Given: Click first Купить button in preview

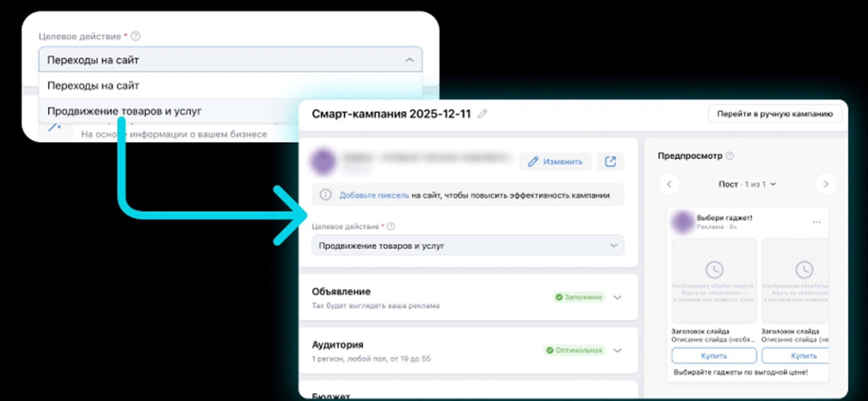Looking at the screenshot, I should 714,356.
